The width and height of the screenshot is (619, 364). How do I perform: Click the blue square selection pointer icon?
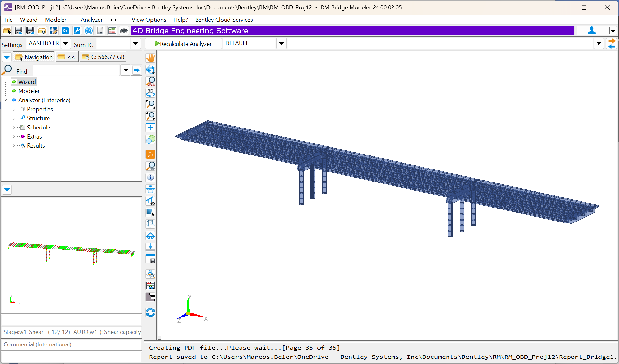(x=150, y=212)
